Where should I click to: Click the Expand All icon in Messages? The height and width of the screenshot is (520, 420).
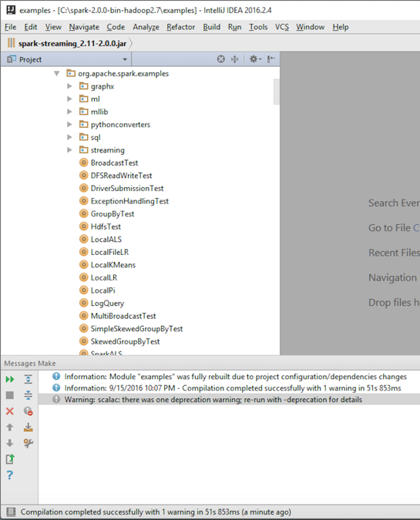click(29, 379)
